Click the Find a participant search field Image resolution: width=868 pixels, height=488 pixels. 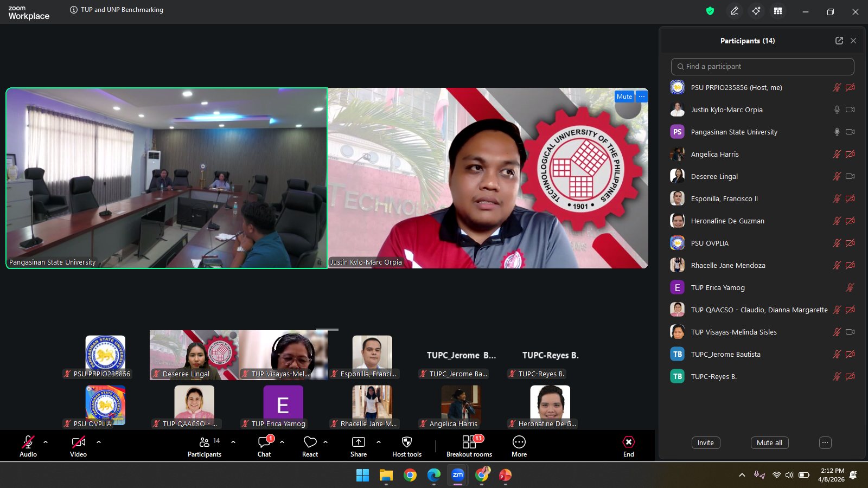point(762,66)
